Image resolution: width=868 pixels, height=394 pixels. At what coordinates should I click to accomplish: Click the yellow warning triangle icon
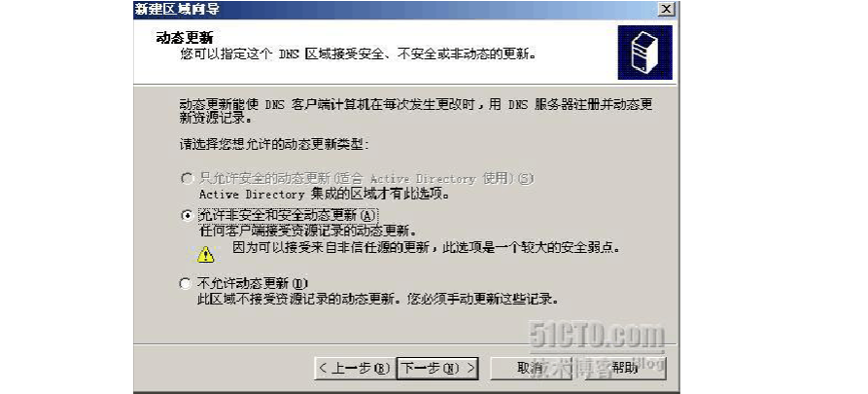tap(205, 254)
